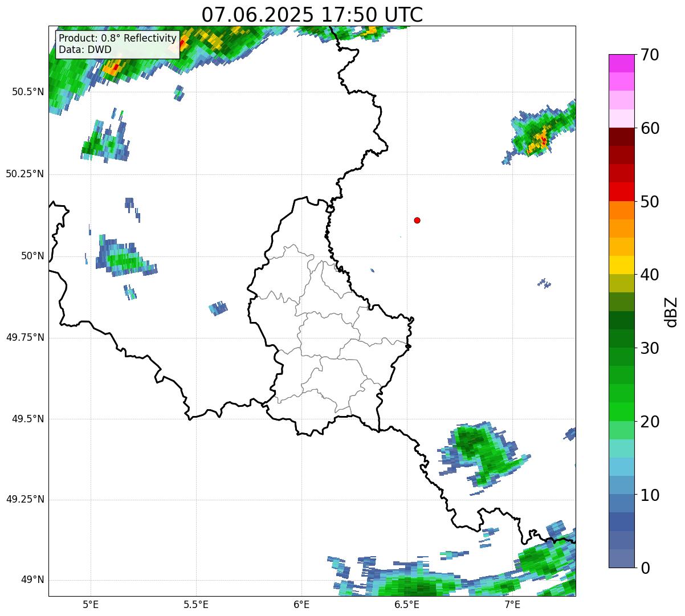Click the colorbar 40 tick label
The height and width of the screenshot is (616, 685).
coord(650,275)
